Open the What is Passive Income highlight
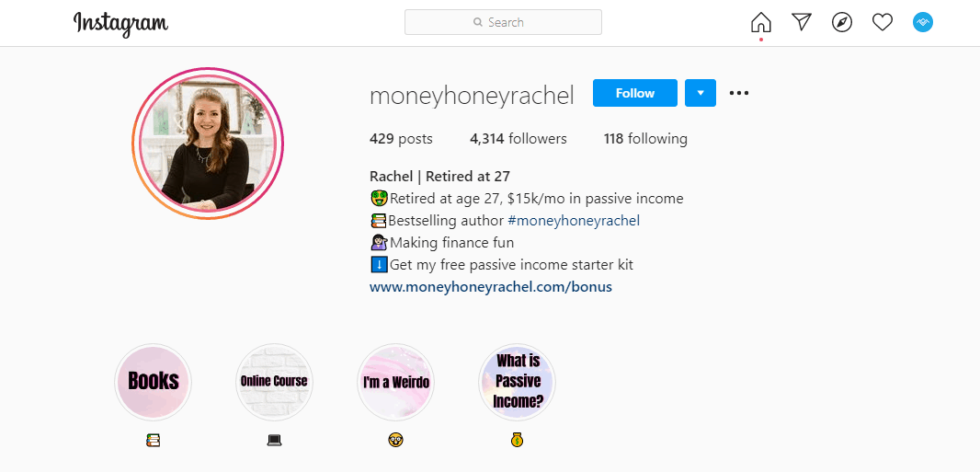The height and width of the screenshot is (472, 980). coord(517,381)
